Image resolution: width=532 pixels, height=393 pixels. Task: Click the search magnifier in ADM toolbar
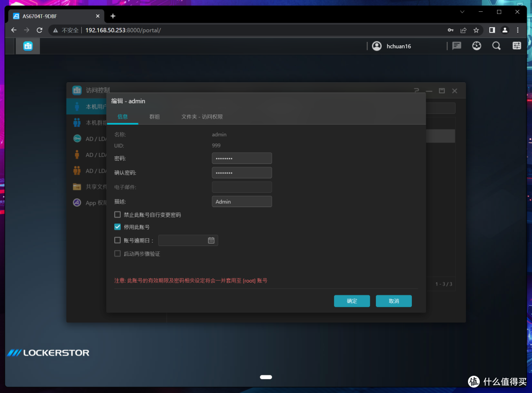(x=497, y=46)
